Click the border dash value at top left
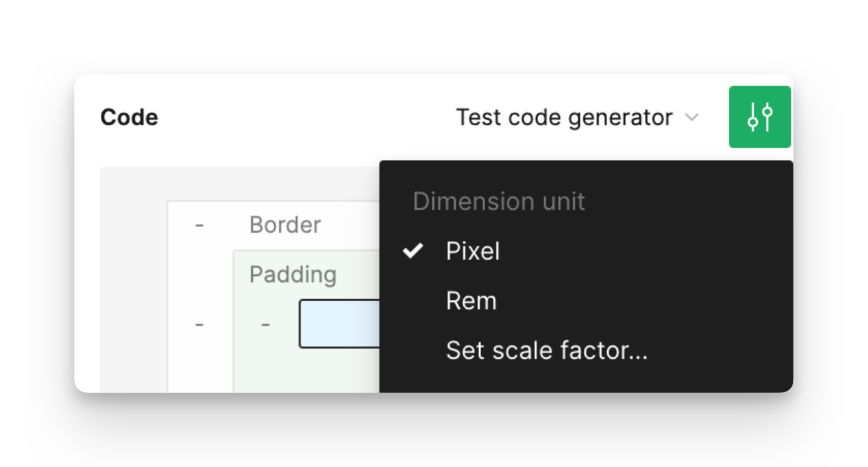The height and width of the screenshot is (467, 868). pos(199,226)
